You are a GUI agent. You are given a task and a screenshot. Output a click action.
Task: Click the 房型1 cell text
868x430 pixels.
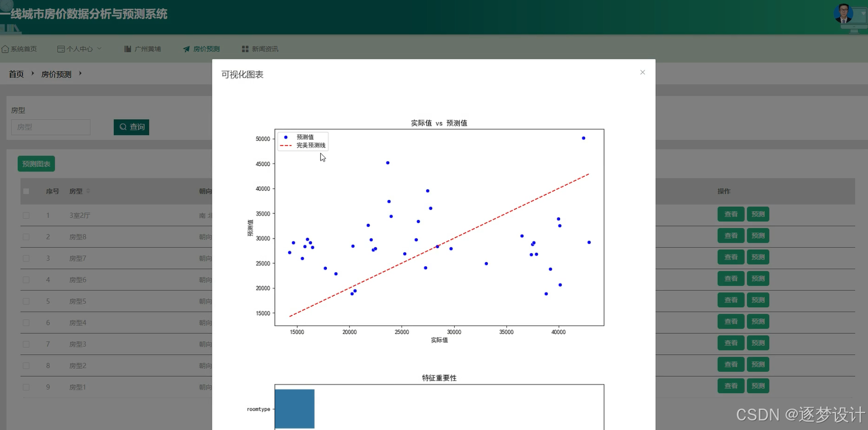[78, 387]
